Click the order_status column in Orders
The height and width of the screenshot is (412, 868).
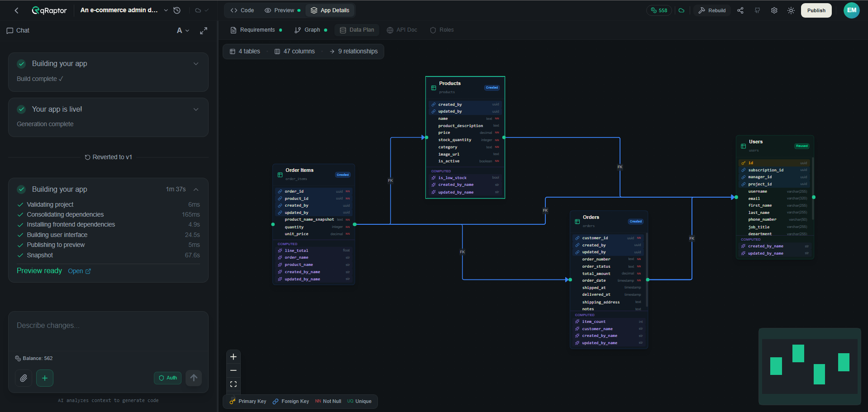tap(609, 266)
